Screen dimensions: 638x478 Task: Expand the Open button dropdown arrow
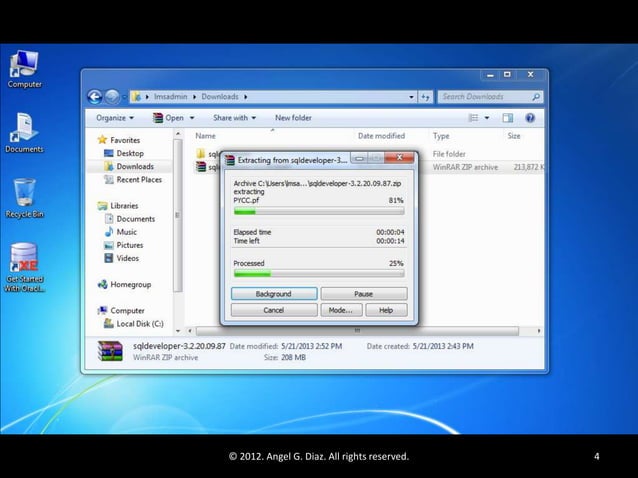[x=192, y=118]
